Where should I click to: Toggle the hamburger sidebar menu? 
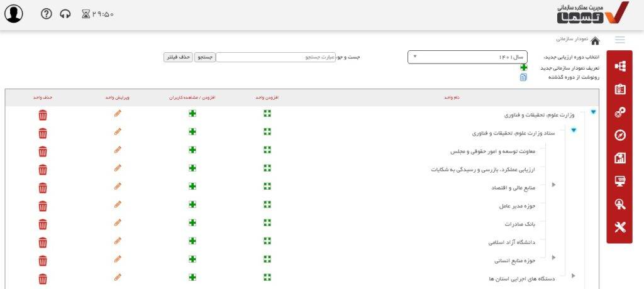tap(620, 40)
